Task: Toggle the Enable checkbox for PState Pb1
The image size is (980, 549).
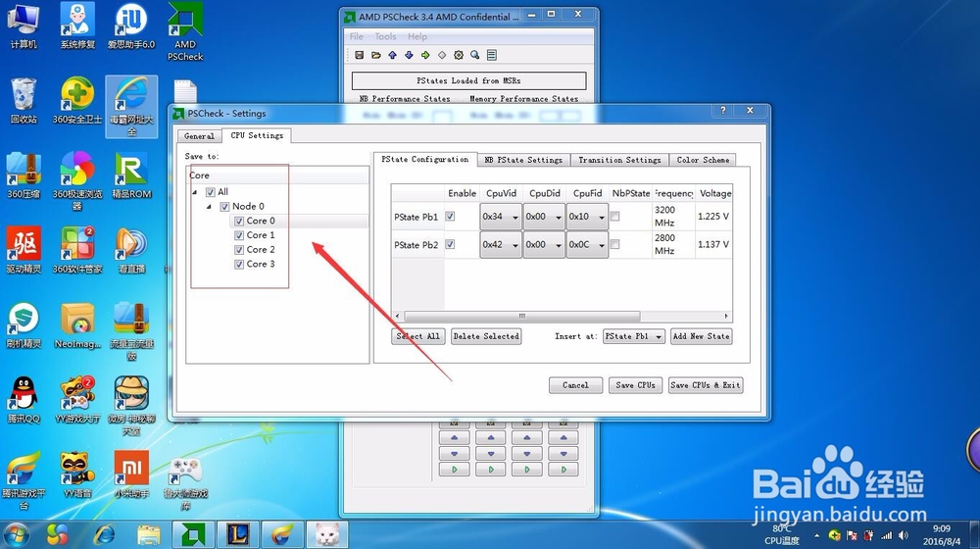Action: pyautogui.click(x=450, y=217)
